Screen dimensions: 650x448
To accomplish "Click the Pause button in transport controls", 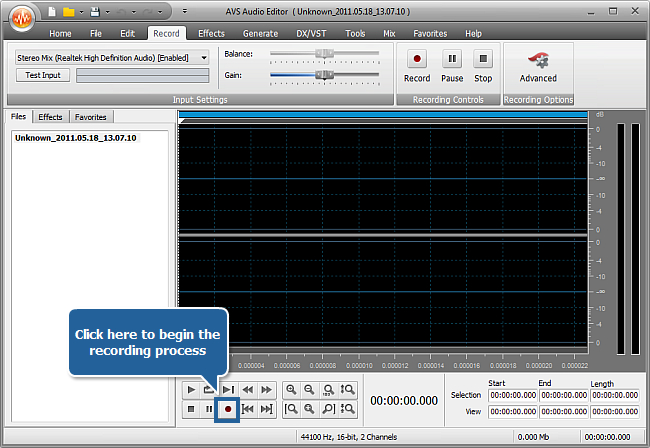I will tap(209, 409).
